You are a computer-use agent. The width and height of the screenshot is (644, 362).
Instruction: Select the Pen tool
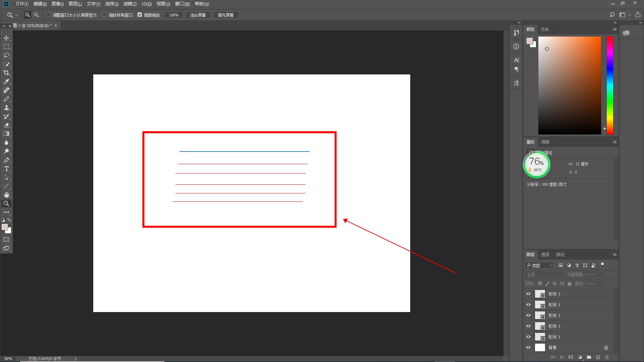click(6, 160)
